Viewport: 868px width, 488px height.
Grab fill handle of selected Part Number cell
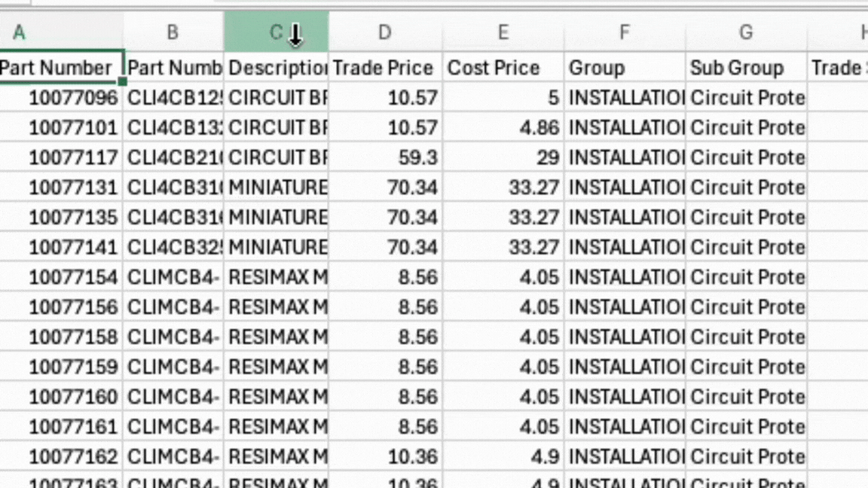tap(122, 82)
